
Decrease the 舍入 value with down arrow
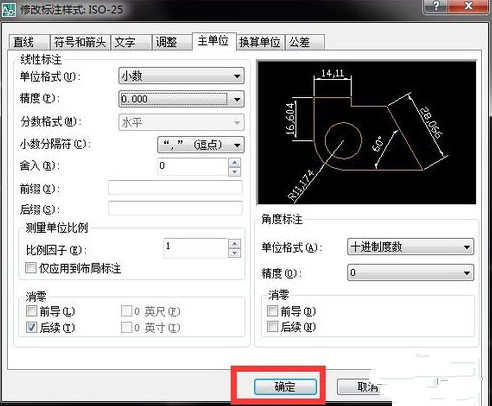coord(235,171)
